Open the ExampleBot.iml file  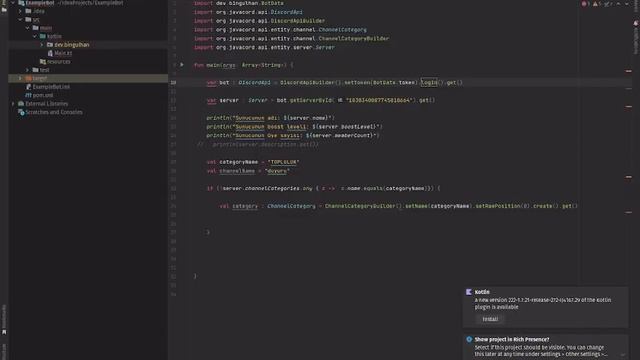pos(51,87)
